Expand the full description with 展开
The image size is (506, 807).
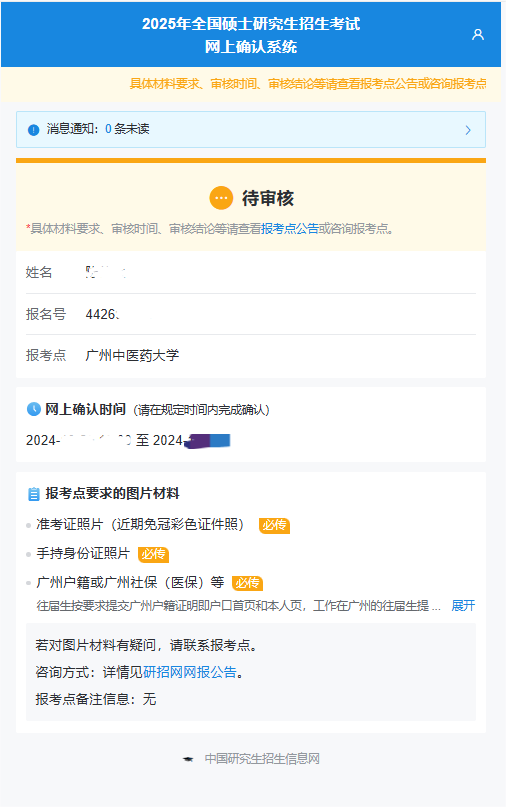tap(463, 606)
